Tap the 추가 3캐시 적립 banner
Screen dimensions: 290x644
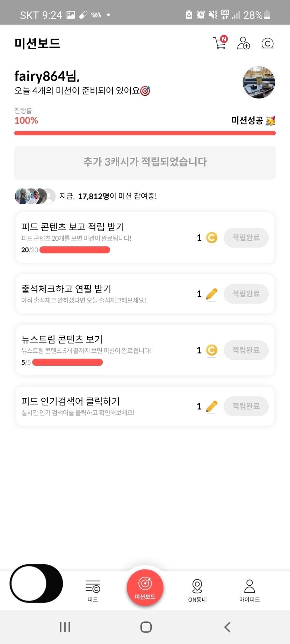point(145,162)
